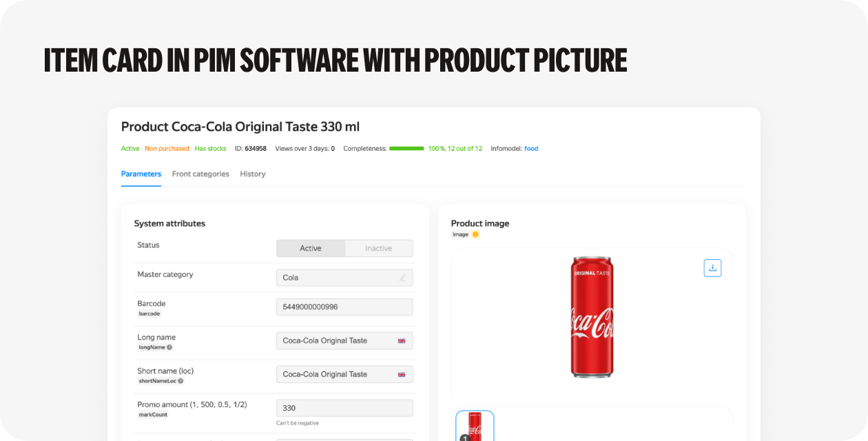The image size is (868, 441).
Task: Click the yellow warning icon beside image tag
Action: point(475,235)
